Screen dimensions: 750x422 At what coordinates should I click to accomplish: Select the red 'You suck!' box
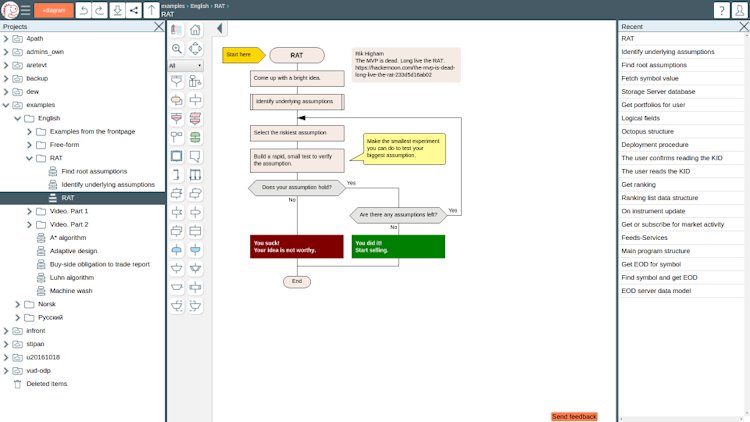coord(297,246)
